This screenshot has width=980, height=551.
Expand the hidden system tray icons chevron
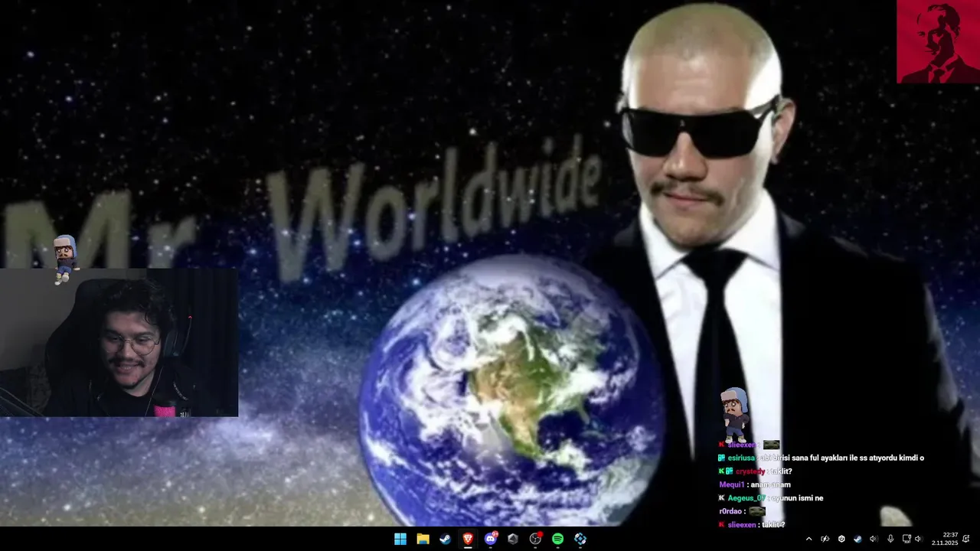pos(808,539)
